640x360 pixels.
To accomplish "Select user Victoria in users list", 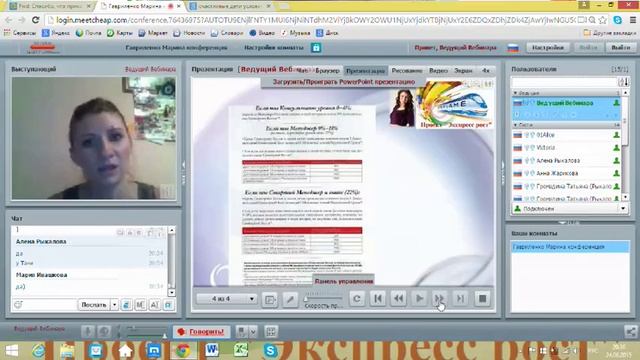I will point(567,147).
